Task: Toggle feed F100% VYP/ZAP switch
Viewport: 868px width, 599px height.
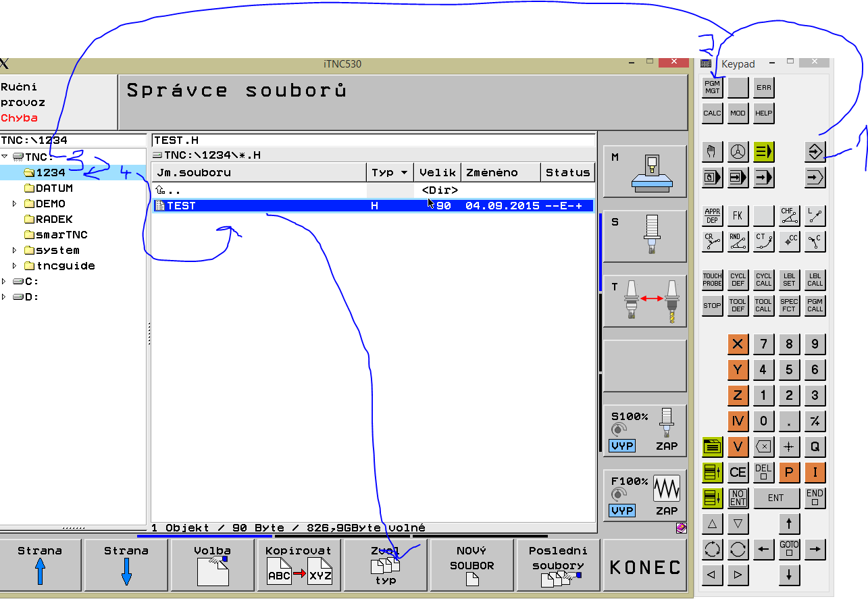Action: (644, 495)
